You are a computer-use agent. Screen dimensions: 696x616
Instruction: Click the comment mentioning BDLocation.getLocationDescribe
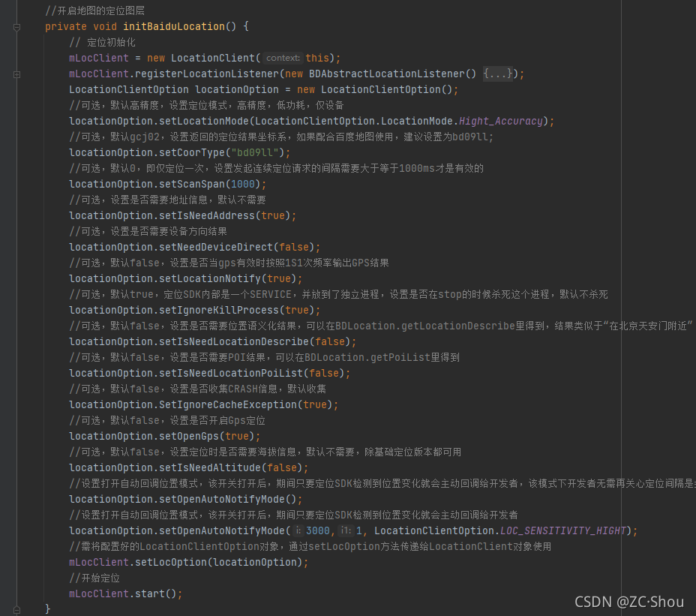[x=381, y=326]
